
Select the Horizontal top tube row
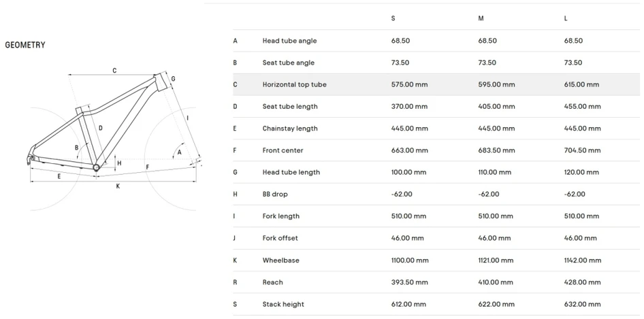tap(436, 84)
